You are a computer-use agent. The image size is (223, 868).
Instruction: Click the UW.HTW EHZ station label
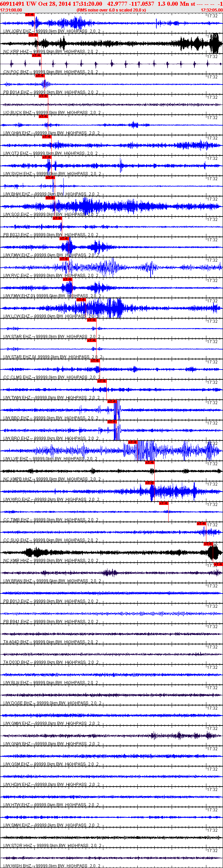tap(17, 805)
